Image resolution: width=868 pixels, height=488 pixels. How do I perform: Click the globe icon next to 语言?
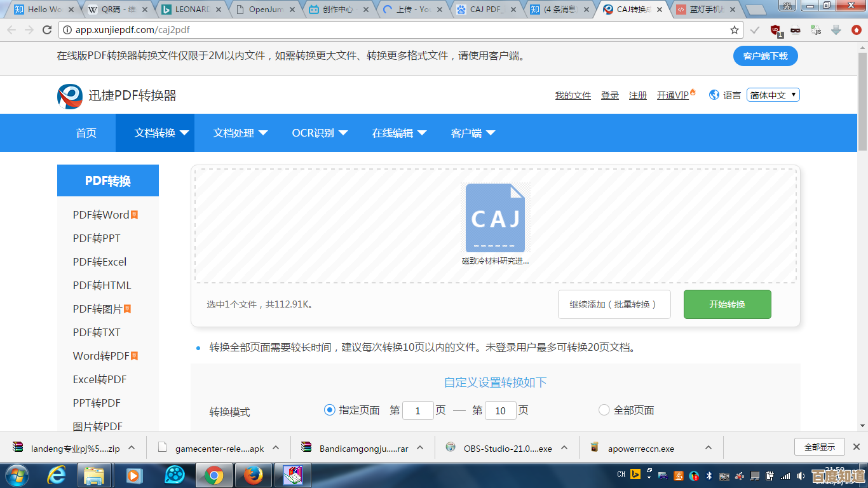(x=713, y=94)
